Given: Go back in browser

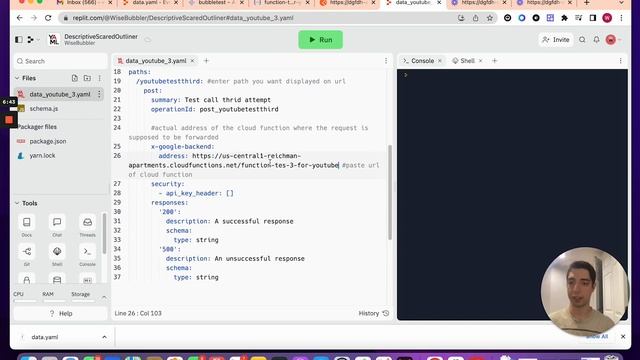Looking at the screenshot, I should point(20,18).
